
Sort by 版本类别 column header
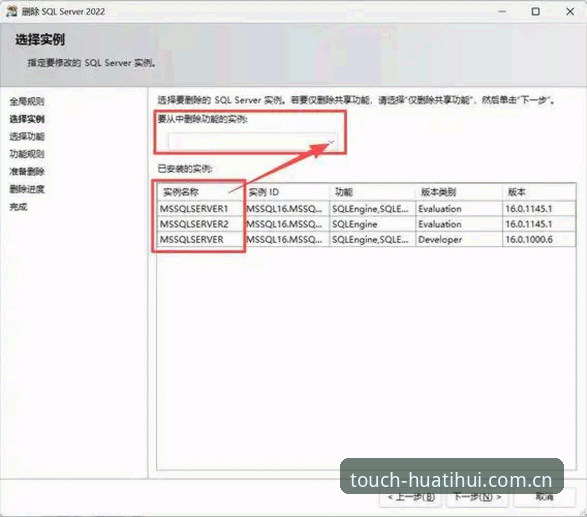click(459, 192)
